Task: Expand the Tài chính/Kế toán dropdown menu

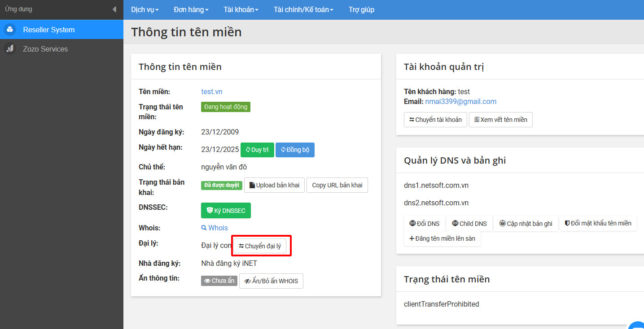Action: point(303,9)
